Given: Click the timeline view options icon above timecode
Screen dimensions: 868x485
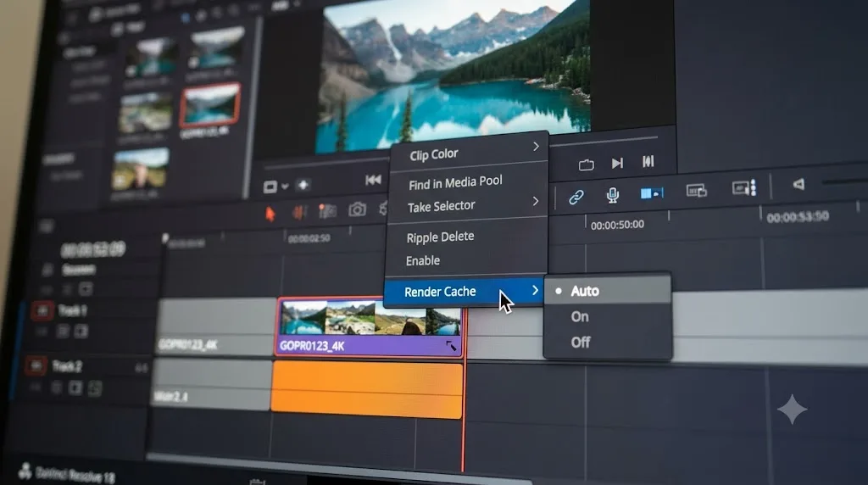Looking at the screenshot, I should click(46, 226).
